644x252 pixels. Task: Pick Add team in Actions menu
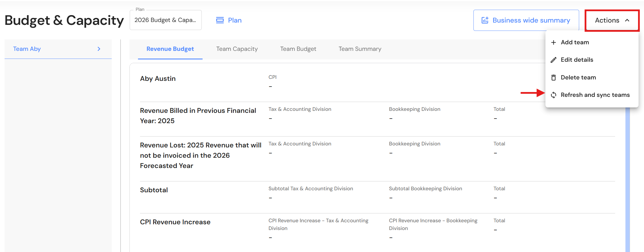click(x=575, y=42)
